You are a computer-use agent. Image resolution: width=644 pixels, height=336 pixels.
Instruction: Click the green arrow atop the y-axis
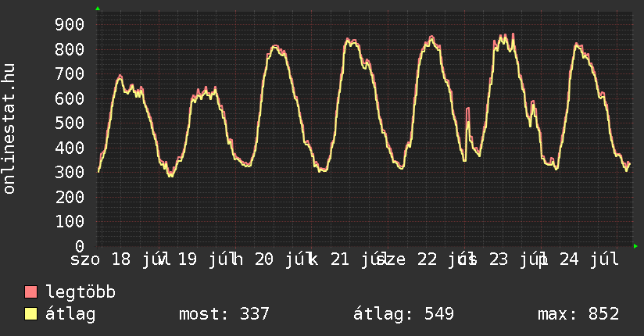coord(98,9)
